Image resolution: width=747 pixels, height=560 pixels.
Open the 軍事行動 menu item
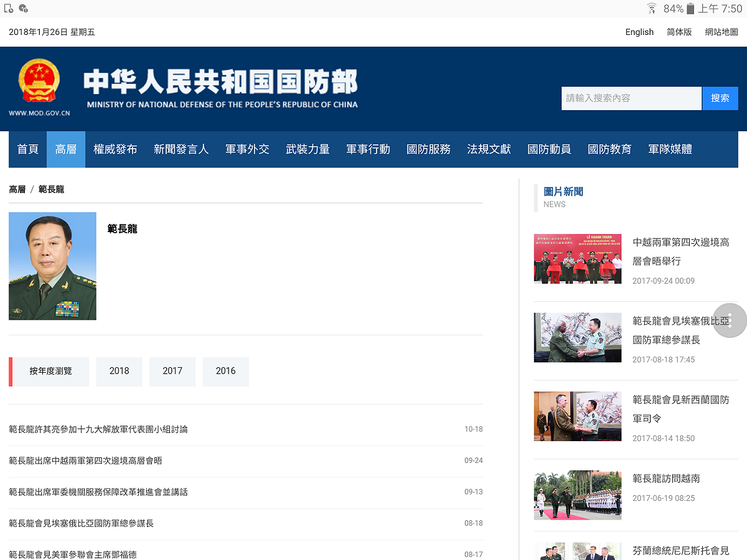[x=368, y=149]
